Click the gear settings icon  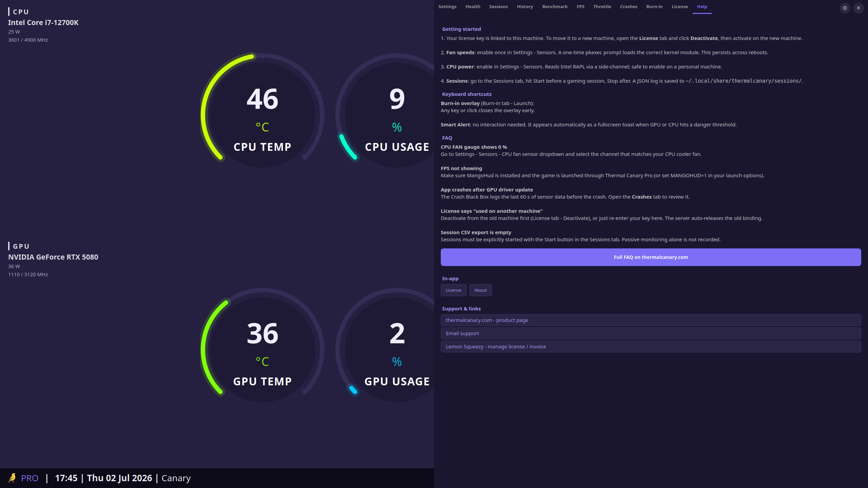845,8
